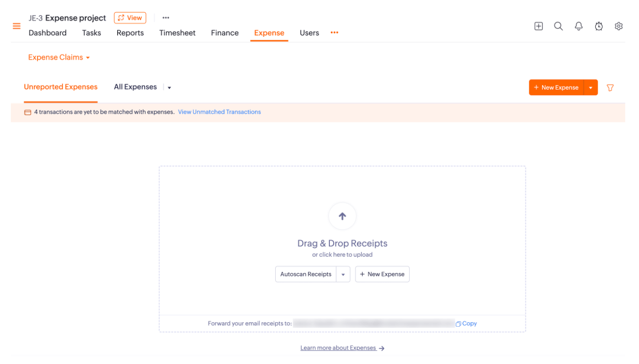The height and width of the screenshot is (364, 639).
Task: Click the timer icon in the top bar
Action: (x=599, y=26)
